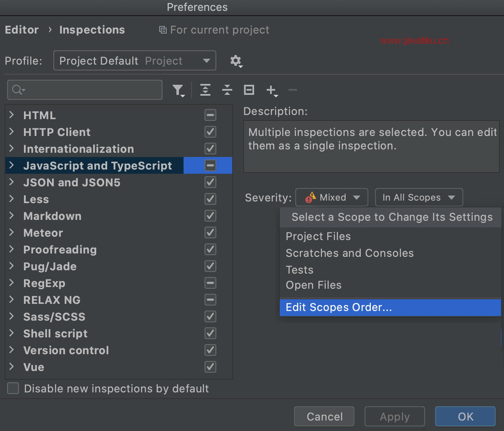The image size is (504, 431).
Task: Open the Severity 'Mixed' dropdown
Action: click(x=332, y=197)
